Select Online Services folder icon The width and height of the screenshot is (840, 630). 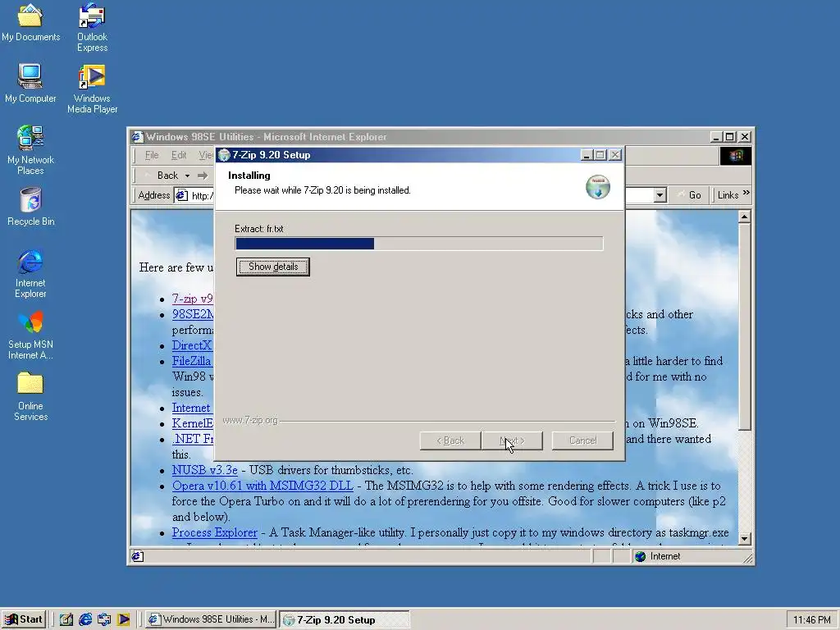(x=30, y=396)
